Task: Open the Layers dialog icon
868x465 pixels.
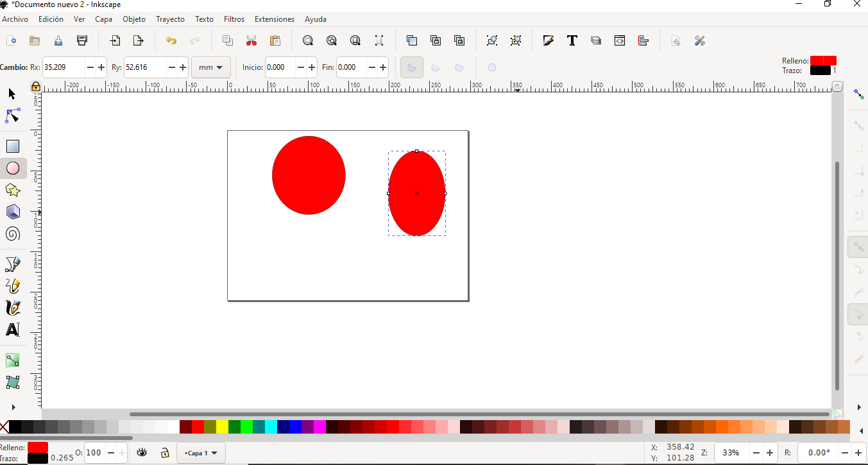Action: 596,40
